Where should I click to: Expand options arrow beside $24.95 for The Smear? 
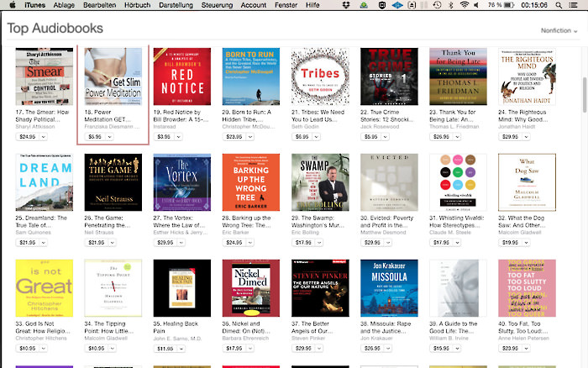pyautogui.click(x=43, y=136)
